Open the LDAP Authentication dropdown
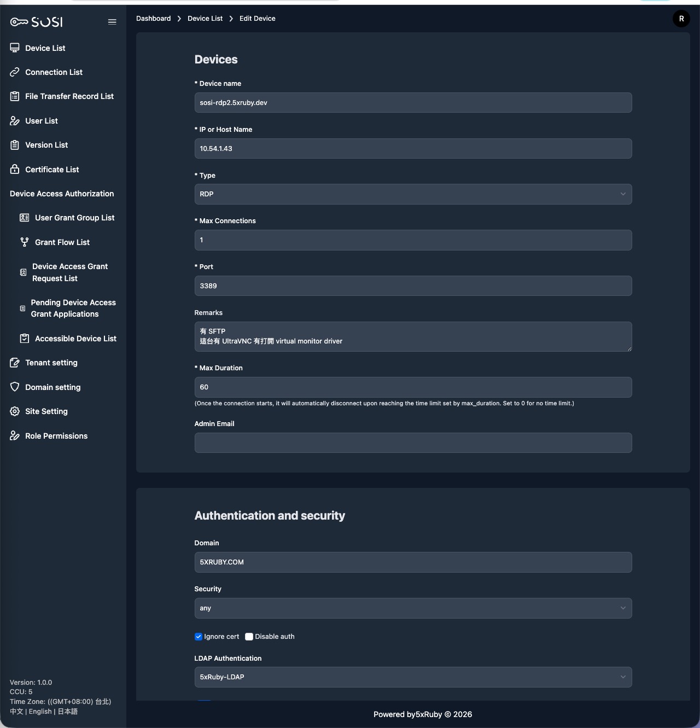The image size is (700, 728). pos(413,677)
